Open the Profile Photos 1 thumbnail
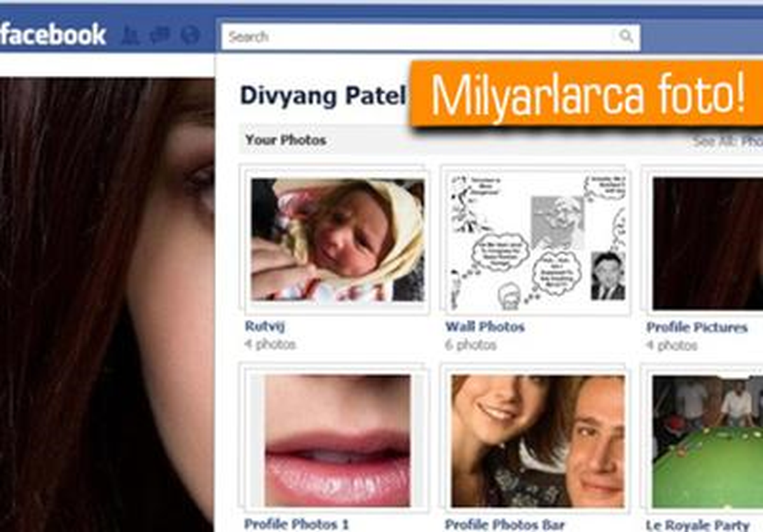Screen dimensions: 763x532 click(338, 440)
